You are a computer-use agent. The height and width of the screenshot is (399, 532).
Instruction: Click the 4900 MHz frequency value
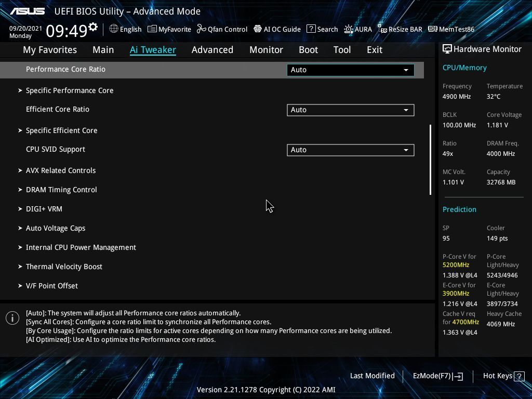[x=456, y=97]
